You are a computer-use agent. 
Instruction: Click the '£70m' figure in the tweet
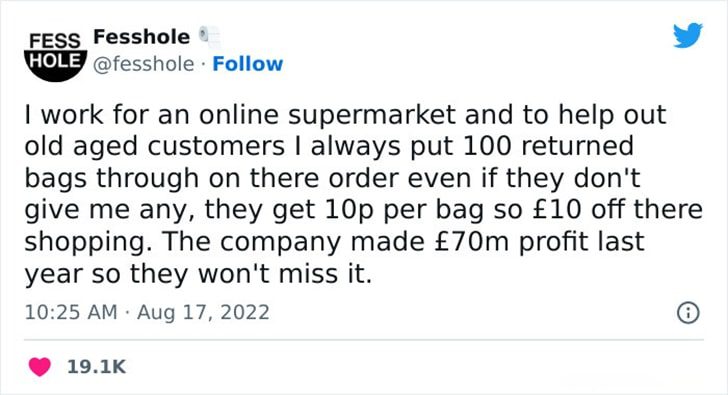click(473, 241)
